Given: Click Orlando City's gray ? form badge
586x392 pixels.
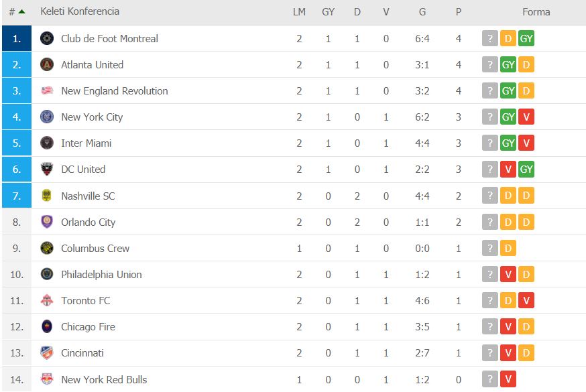Looking at the screenshot, I should tap(490, 222).
